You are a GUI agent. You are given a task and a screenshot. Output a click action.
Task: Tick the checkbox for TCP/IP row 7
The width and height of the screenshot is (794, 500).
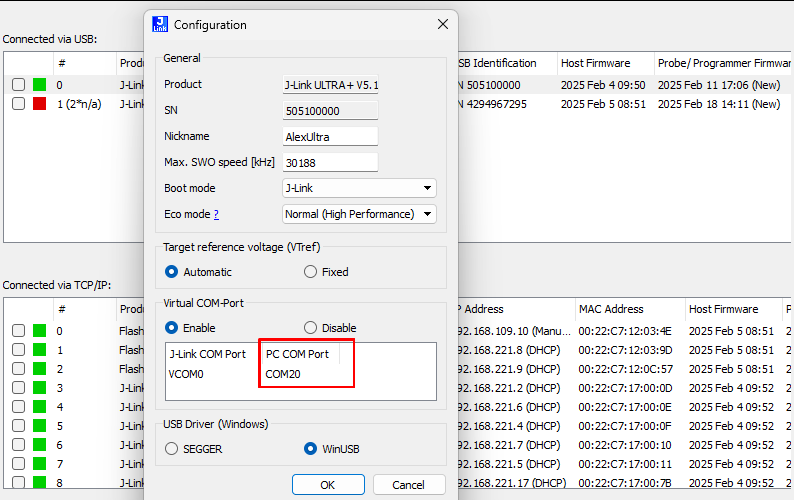[x=19, y=464]
